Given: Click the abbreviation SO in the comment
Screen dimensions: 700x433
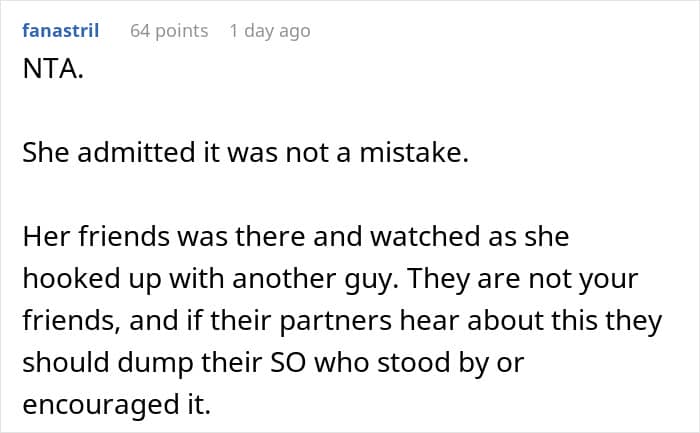Looking at the screenshot, I should coord(288,362).
